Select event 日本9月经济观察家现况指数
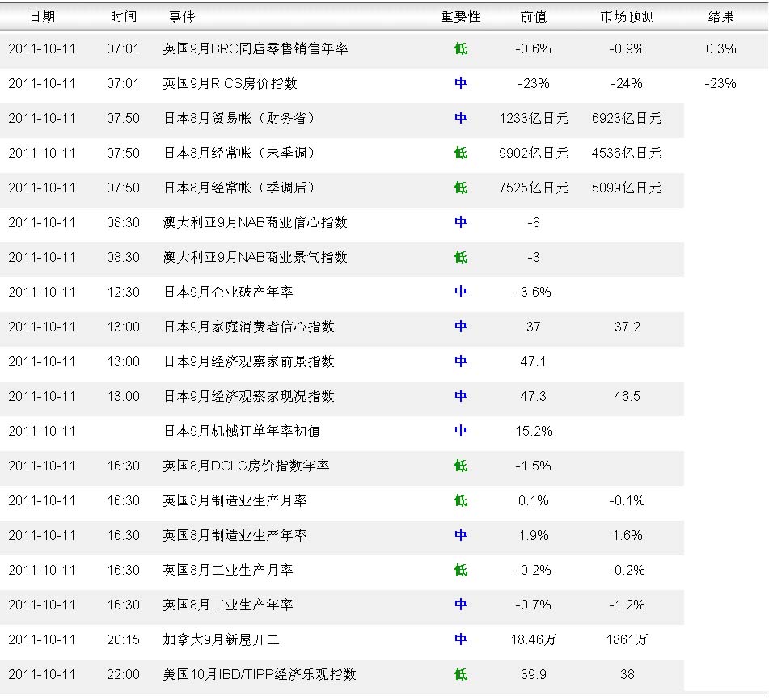Image resolution: width=769 pixels, height=700 pixels. point(248,397)
